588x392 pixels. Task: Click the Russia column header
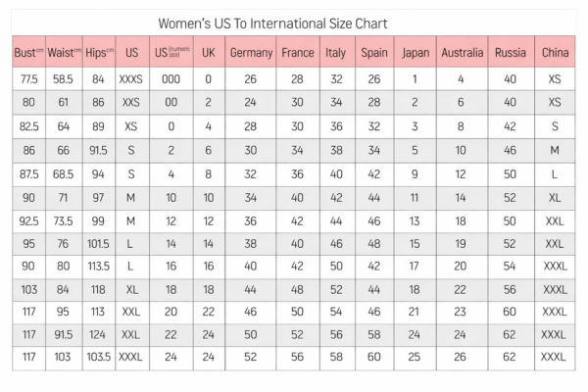[x=509, y=53]
